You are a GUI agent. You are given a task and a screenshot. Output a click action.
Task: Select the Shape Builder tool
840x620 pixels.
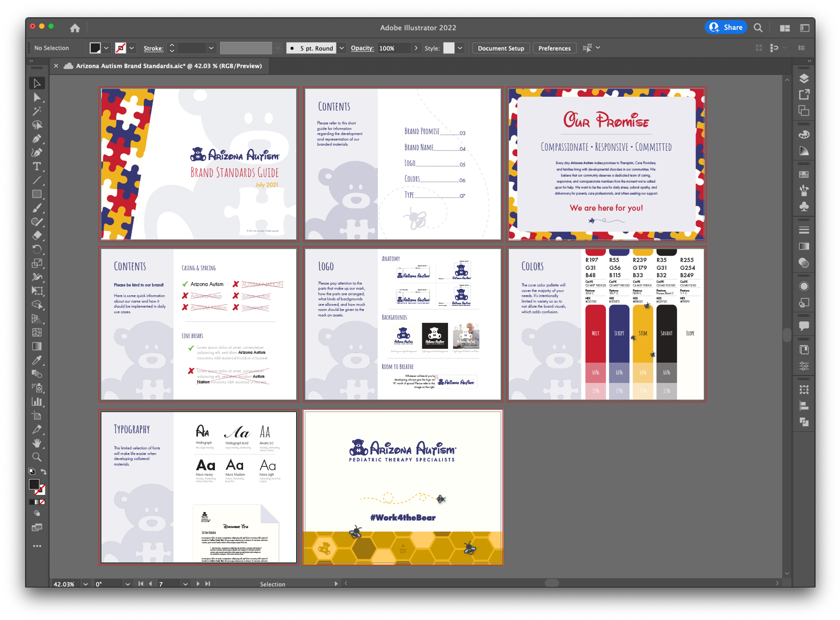37,305
